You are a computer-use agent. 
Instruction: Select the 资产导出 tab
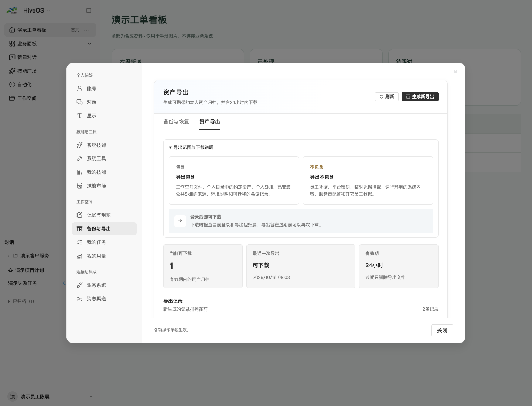pos(210,121)
